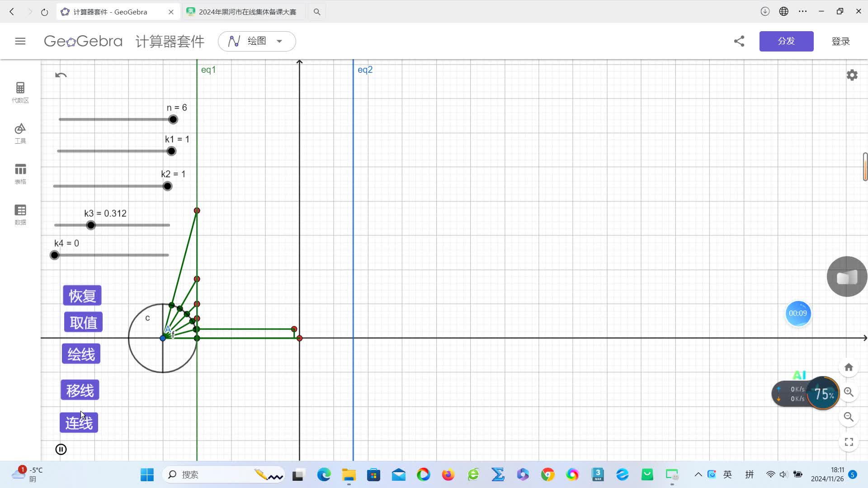The height and width of the screenshot is (488, 868).
Task: Click the top red point on eq1
Action: click(197, 211)
